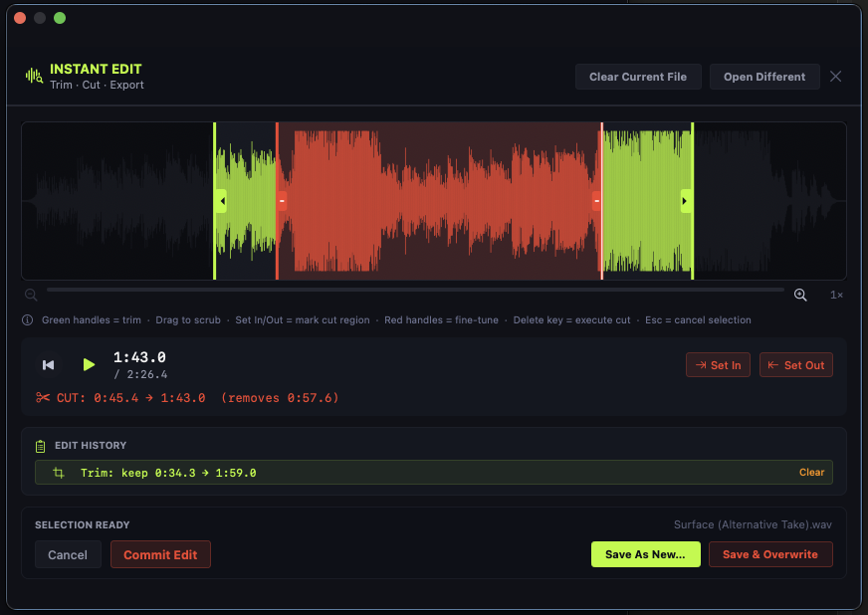Open a different audio file
Viewport: 868px width, 615px height.
[763, 77]
